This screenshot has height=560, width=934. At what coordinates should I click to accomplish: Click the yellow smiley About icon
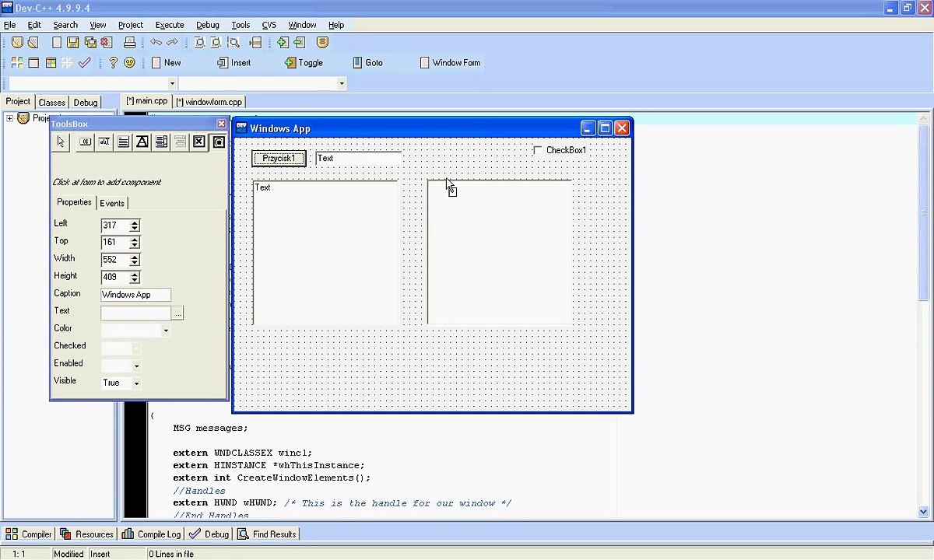pos(130,62)
